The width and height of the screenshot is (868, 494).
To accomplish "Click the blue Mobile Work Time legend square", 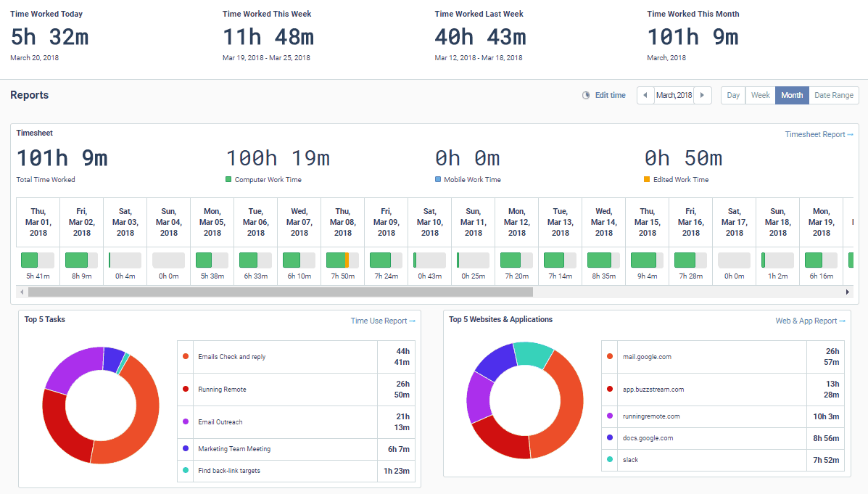I will tap(439, 179).
